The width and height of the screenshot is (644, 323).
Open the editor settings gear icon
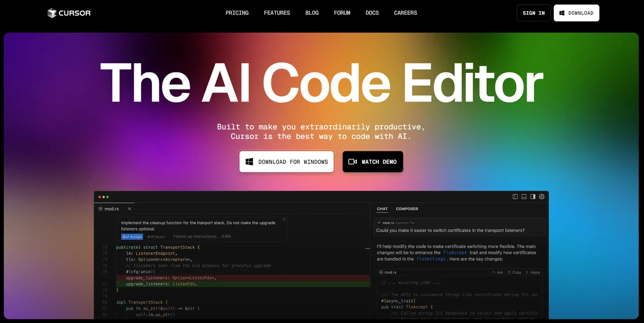pos(542,197)
